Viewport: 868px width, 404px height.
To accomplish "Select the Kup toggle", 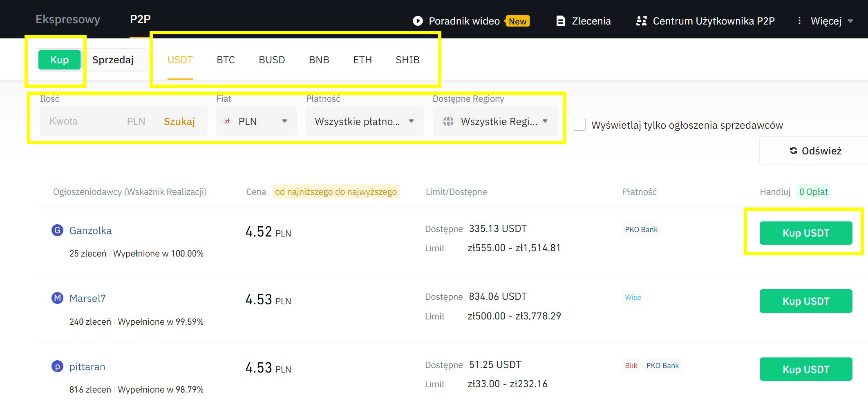I will [59, 60].
